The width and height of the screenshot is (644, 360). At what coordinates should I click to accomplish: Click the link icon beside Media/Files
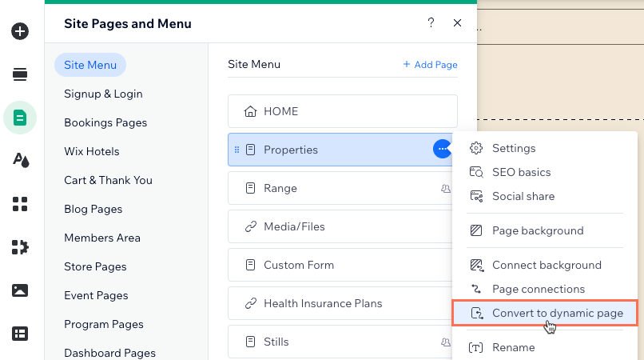(251, 226)
